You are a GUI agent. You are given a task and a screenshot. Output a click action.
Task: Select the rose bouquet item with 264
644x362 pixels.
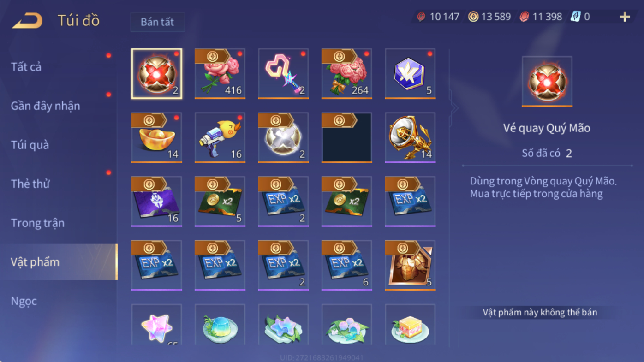[347, 74]
